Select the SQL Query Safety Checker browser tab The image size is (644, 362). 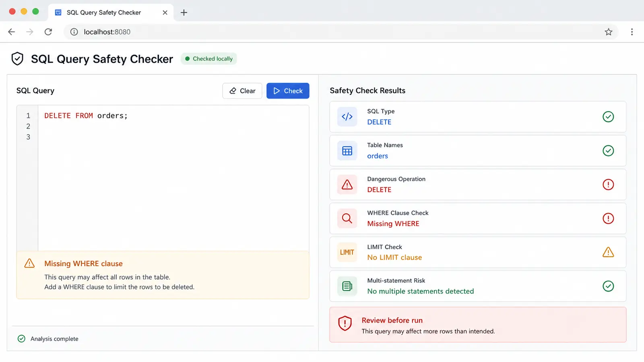(111, 12)
